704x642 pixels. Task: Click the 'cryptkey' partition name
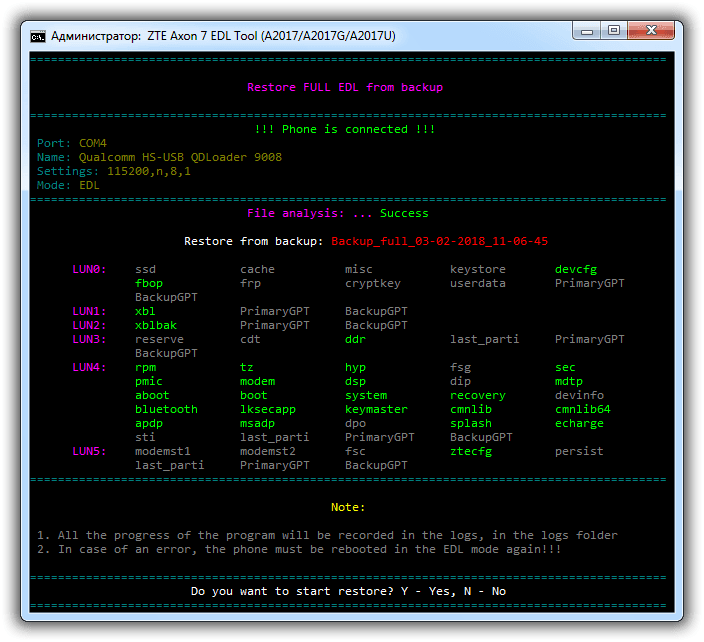(x=373, y=284)
